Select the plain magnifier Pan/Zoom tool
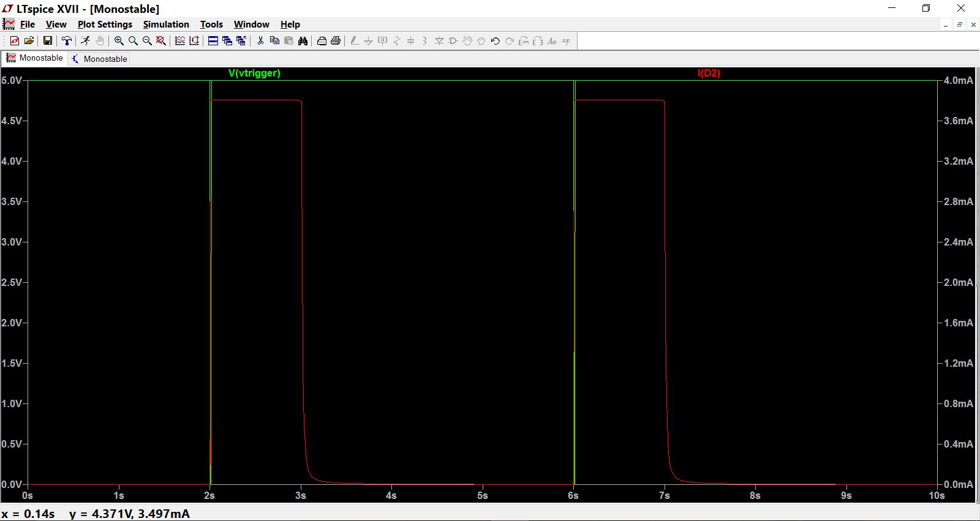980x521 pixels. [x=133, y=41]
